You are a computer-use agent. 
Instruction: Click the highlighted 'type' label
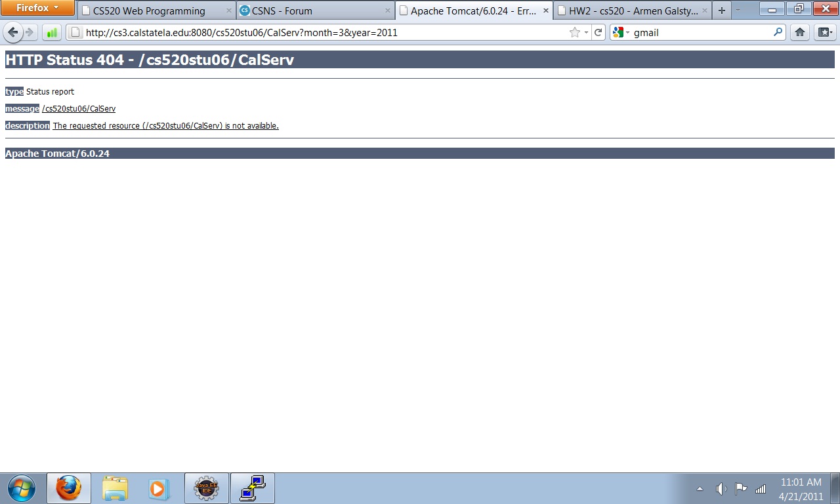coord(14,92)
